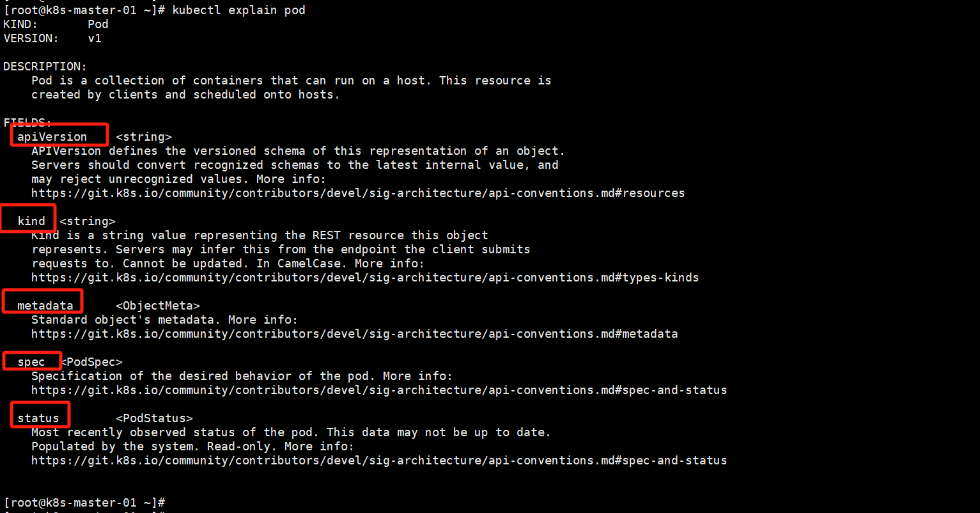Click the 'kubectl explain pod' command text

(238, 10)
